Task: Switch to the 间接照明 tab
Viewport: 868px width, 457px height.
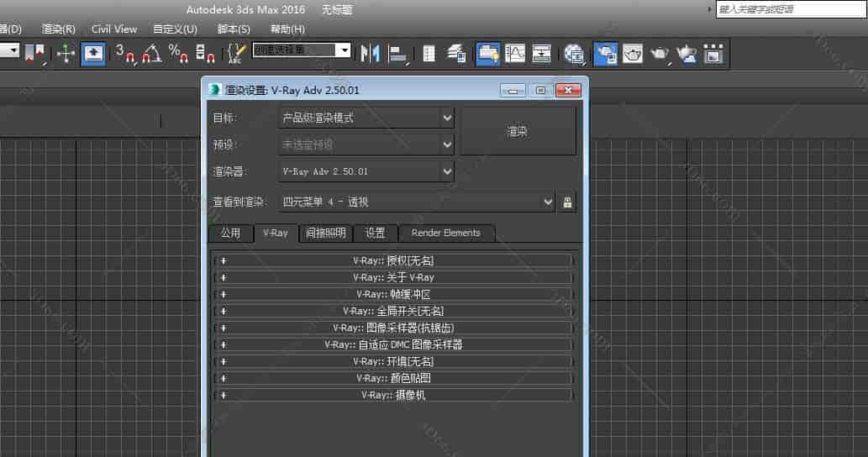Action: tap(325, 233)
